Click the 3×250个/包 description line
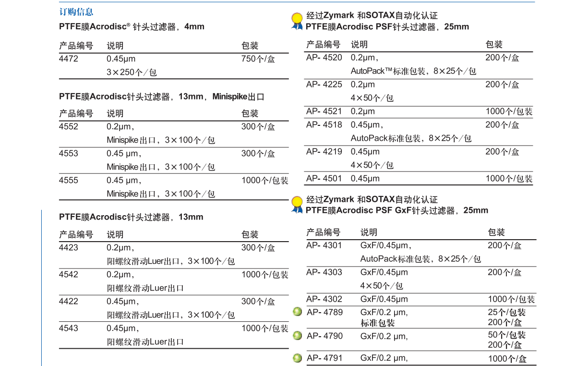Screen dimensions: 588x366 coord(132,73)
